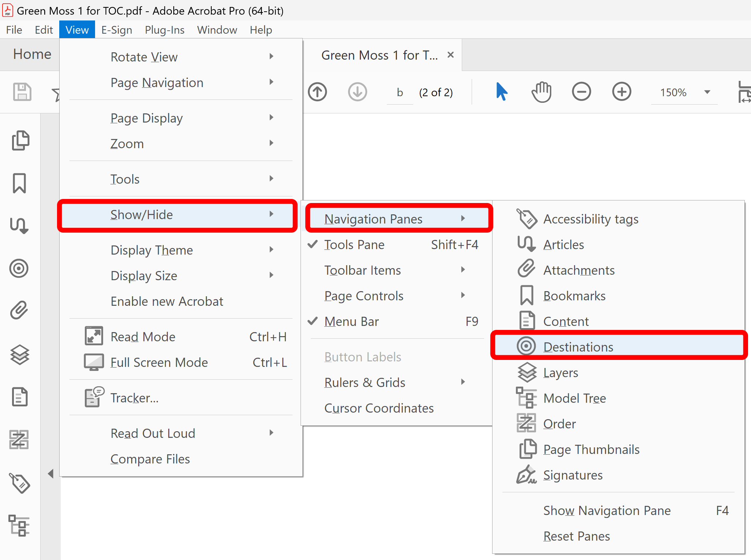Open the Tags panel in the sidebar
The height and width of the screenshot is (560, 751).
click(20, 484)
